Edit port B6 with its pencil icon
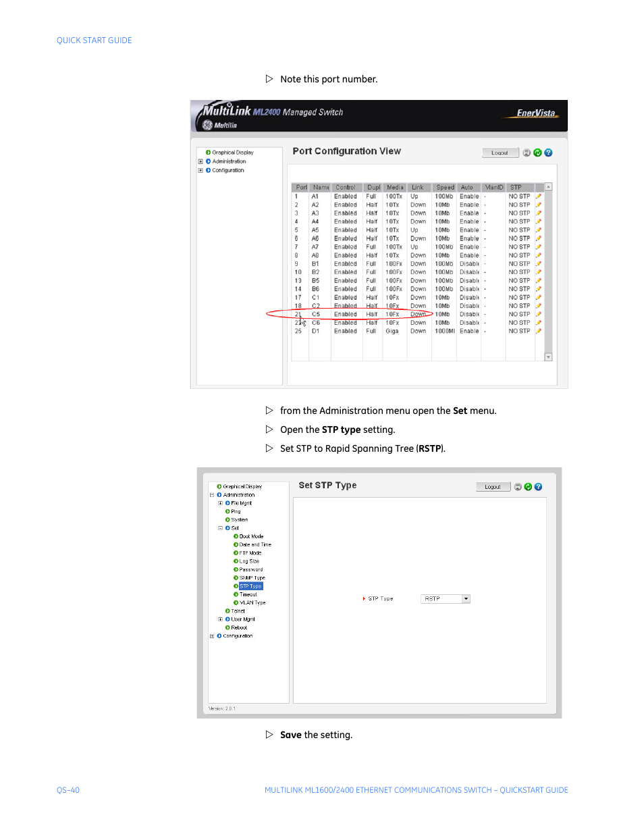 tap(539, 289)
